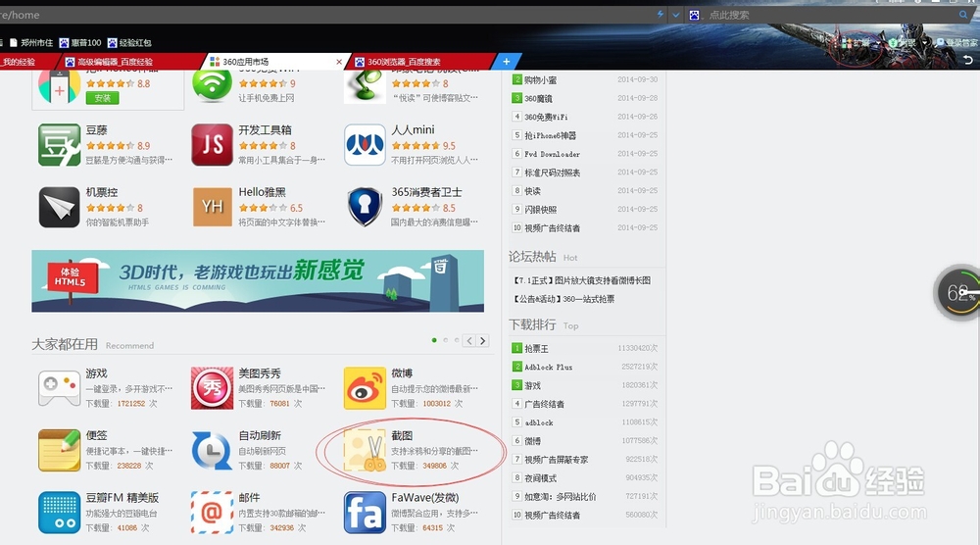This screenshot has width=980, height=545.
Task: Open 抢iPhone6神器 in the new apps list
Action: pyautogui.click(x=550, y=135)
